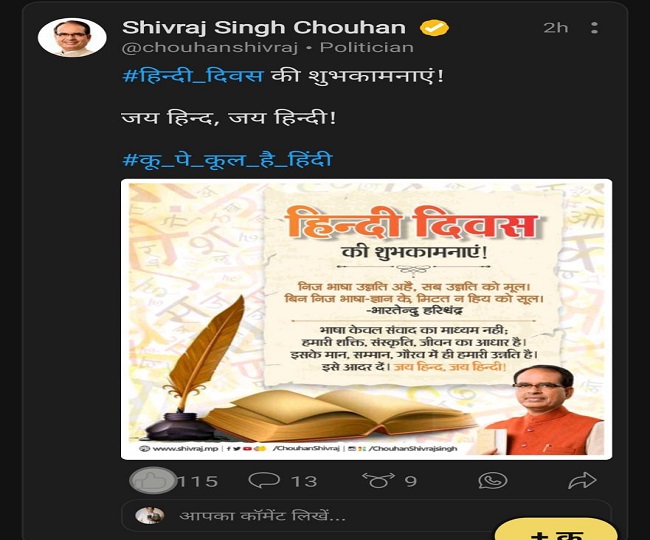
Task: Tap the @chouhanshivraj handle
Action: (210, 47)
